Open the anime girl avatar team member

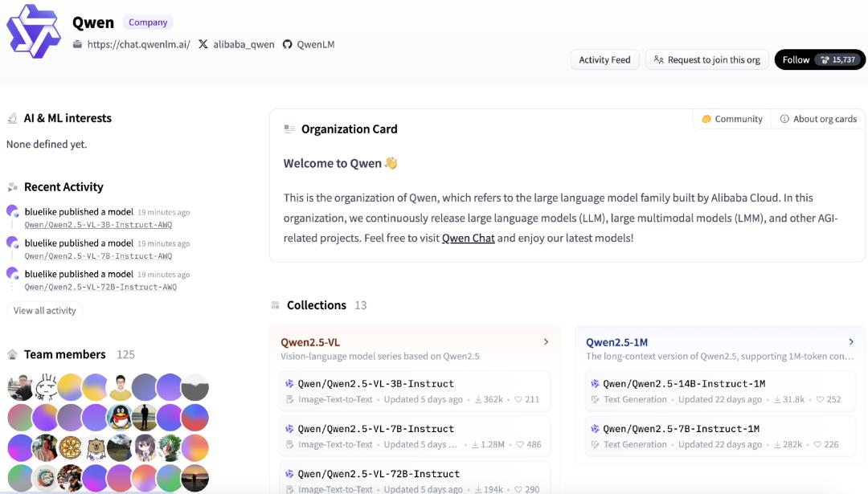click(145, 447)
